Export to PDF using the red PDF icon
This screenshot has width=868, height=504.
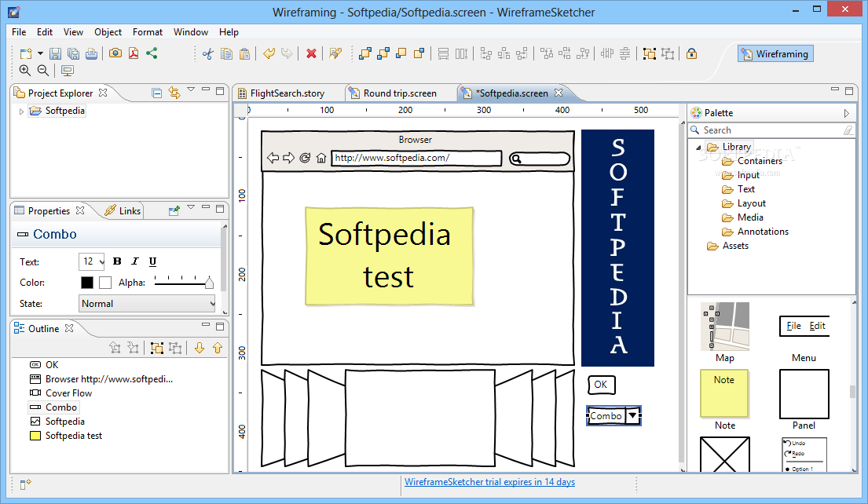134,53
